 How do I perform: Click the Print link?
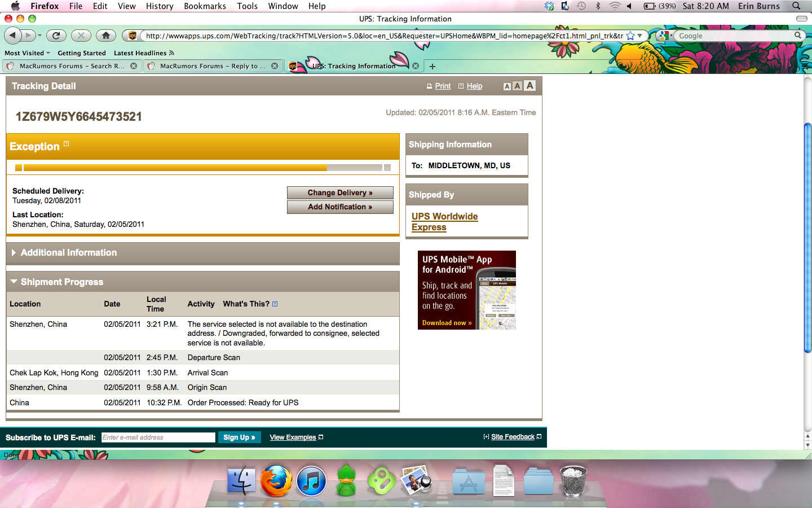click(x=443, y=86)
